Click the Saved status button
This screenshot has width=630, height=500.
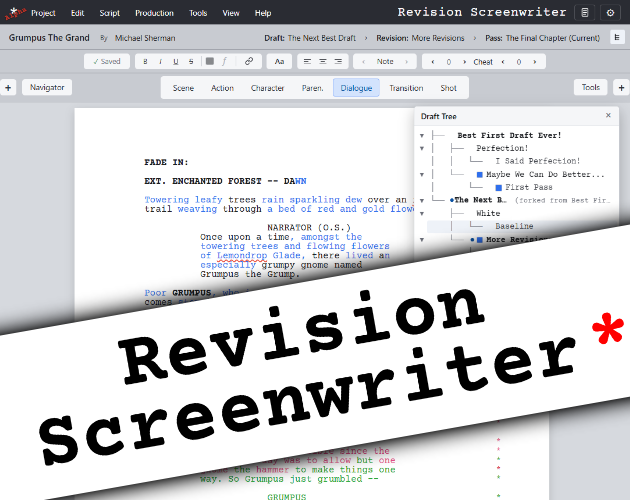pos(107,61)
